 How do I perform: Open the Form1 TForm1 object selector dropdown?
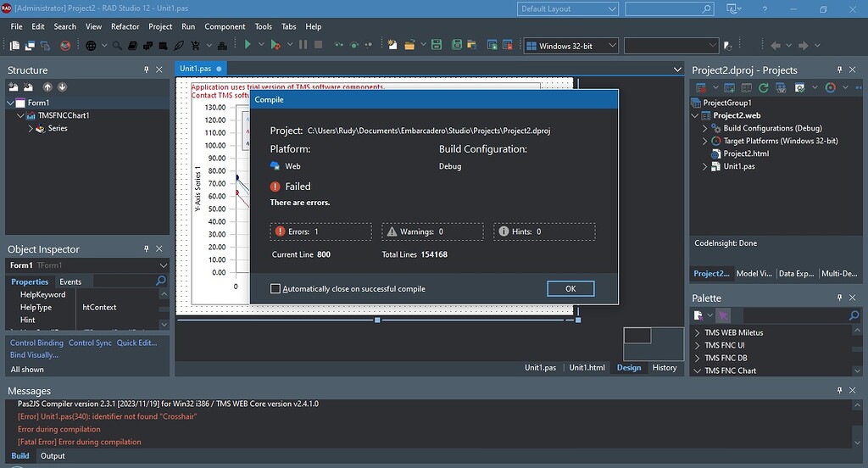pyautogui.click(x=163, y=265)
